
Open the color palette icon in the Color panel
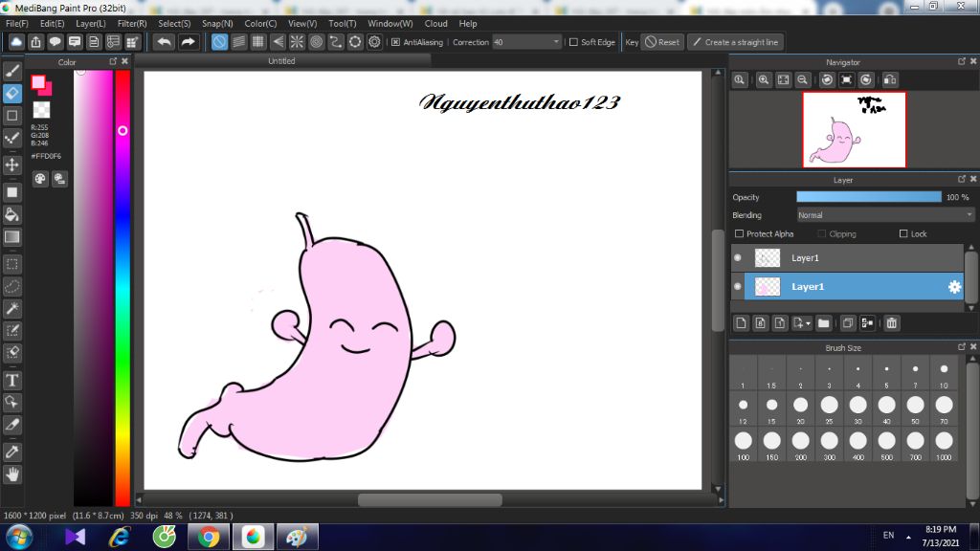pos(40,179)
